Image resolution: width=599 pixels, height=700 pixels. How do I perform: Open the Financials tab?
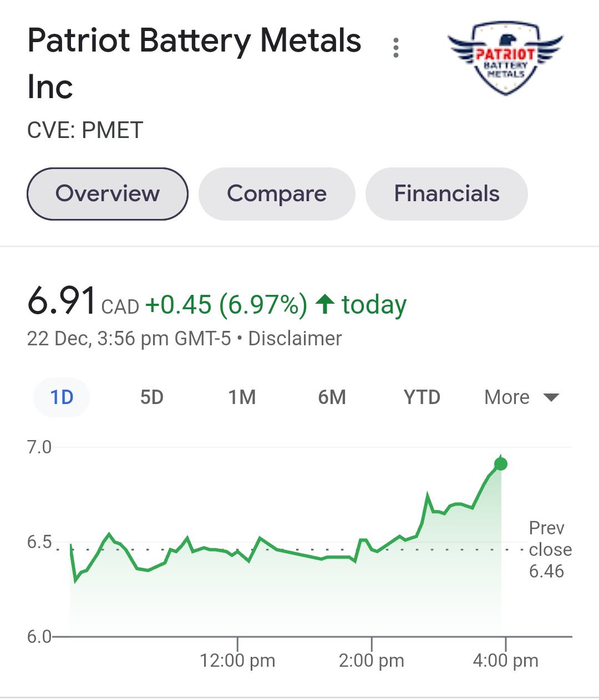pyautogui.click(x=446, y=194)
